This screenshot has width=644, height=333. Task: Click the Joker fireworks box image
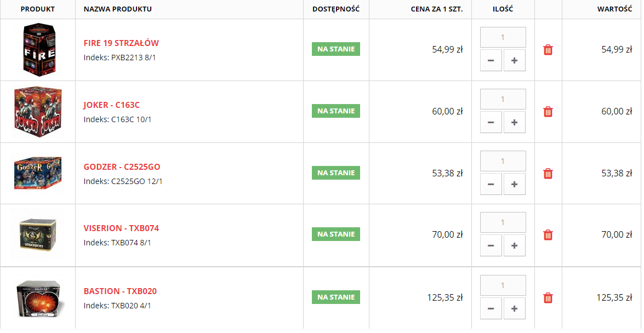click(x=38, y=112)
